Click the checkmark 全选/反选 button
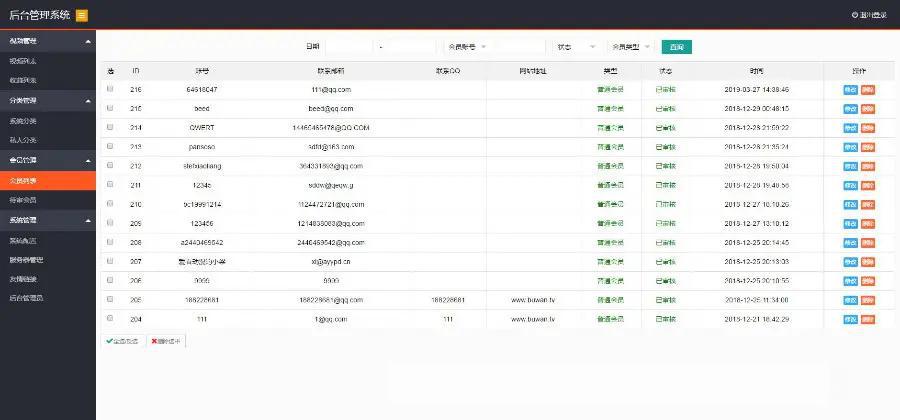 pos(123,341)
